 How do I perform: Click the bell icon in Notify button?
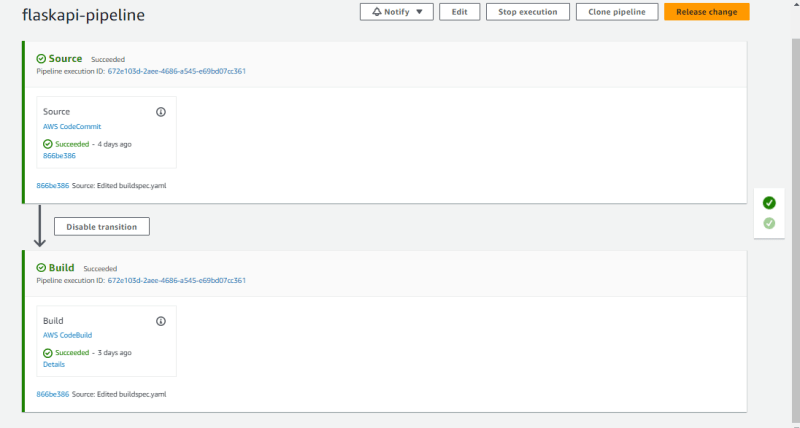[377, 12]
